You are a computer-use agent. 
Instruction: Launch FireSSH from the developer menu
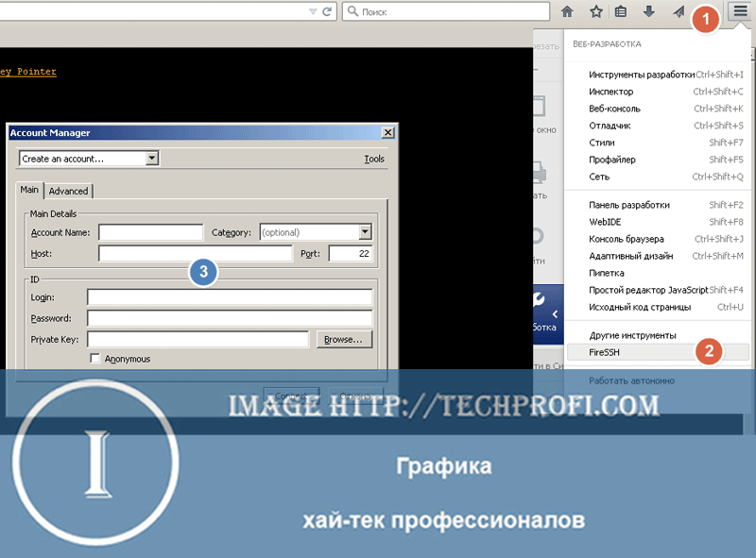[658, 352]
